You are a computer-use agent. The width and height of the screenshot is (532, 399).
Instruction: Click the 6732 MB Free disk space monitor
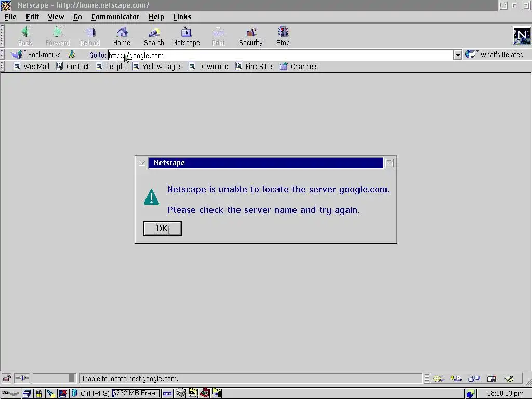pos(136,393)
